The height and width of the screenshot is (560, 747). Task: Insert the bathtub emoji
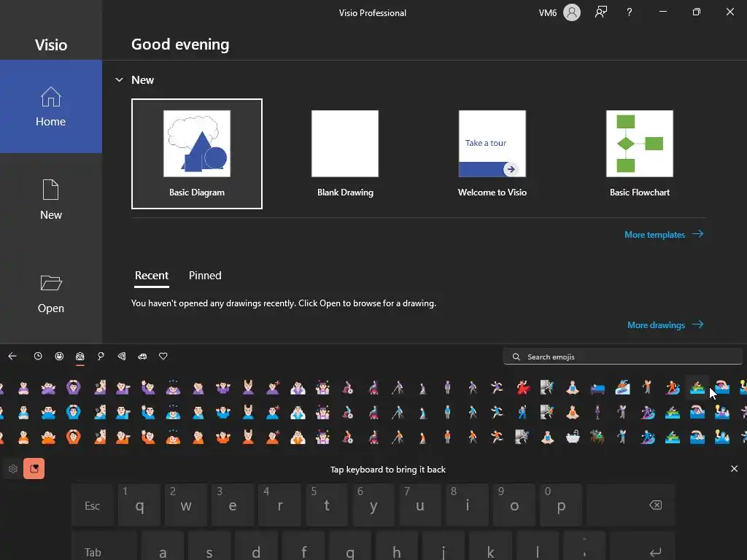point(573,437)
